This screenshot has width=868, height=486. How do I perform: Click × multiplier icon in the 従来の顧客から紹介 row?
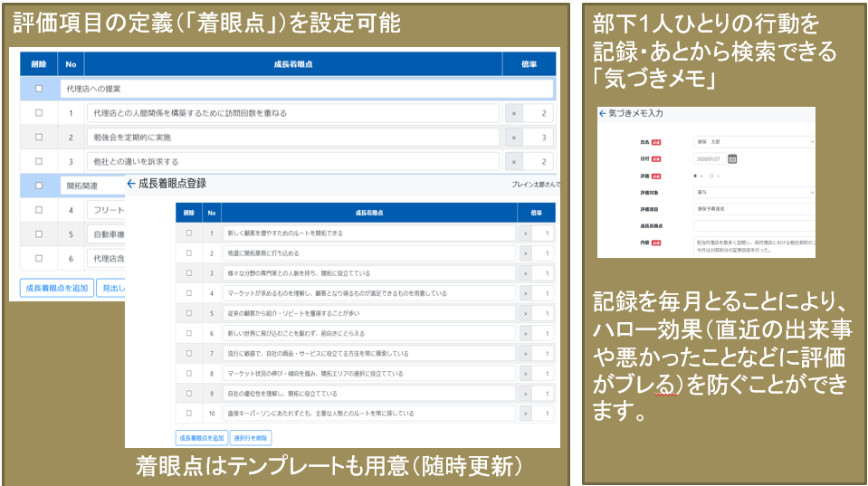pyautogui.click(x=526, y=313)
